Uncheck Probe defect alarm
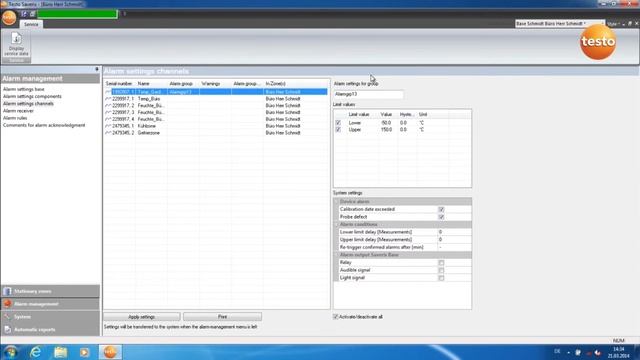 (x=441, y=217)
